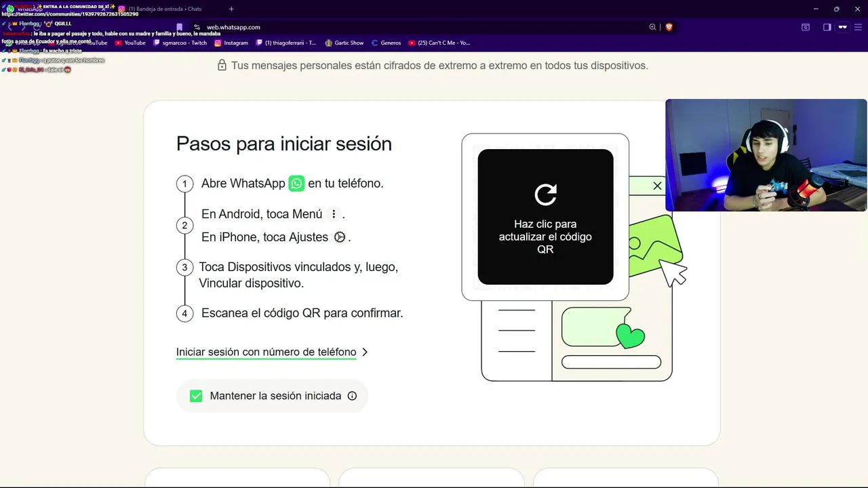Open a new browser tab with plus
The image size is (868, 488).
click(x=231, y=9)
